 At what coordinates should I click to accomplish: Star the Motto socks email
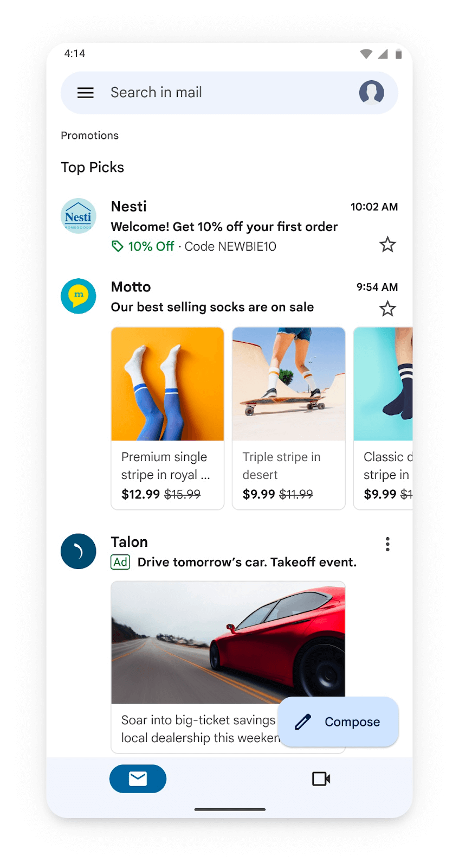tap(387, 309)
